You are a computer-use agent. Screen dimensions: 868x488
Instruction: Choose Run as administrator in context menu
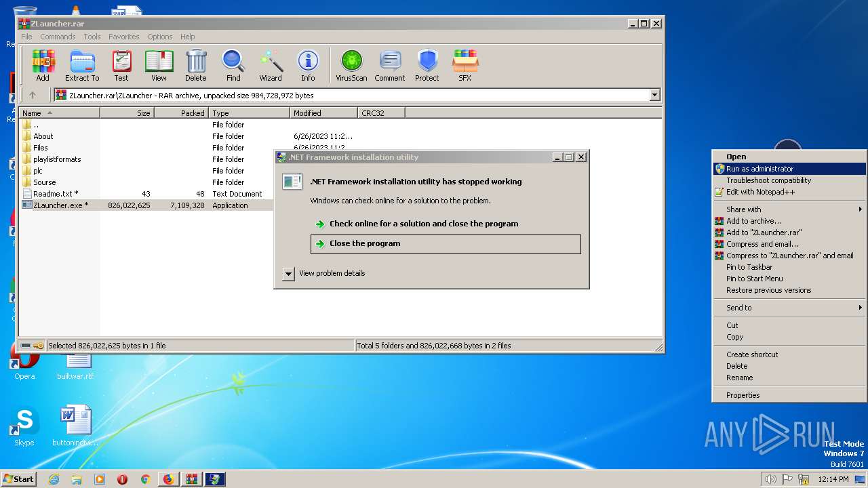pyautogui.click(x=790, y=169)
